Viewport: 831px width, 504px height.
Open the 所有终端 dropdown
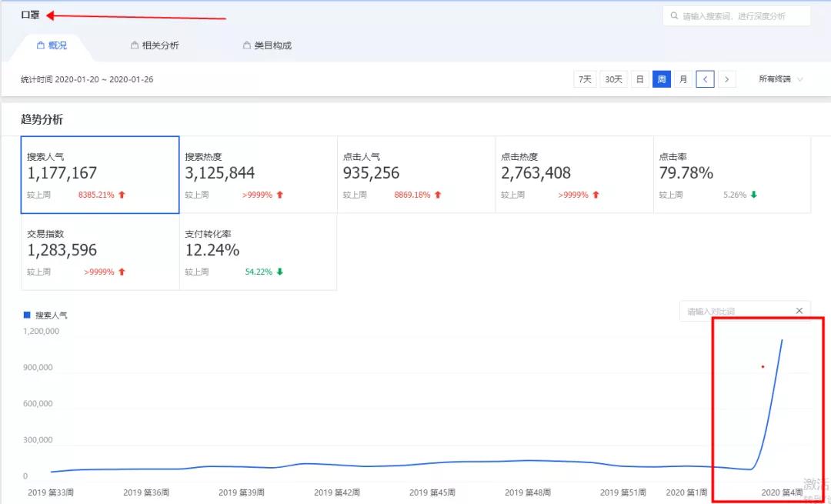click(780, 79)
